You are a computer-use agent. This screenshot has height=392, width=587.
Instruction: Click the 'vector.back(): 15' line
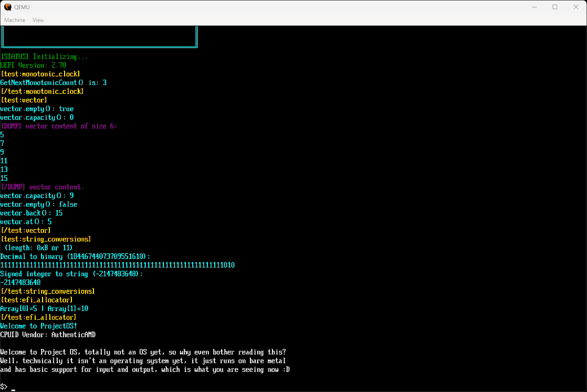coord(31,213)
